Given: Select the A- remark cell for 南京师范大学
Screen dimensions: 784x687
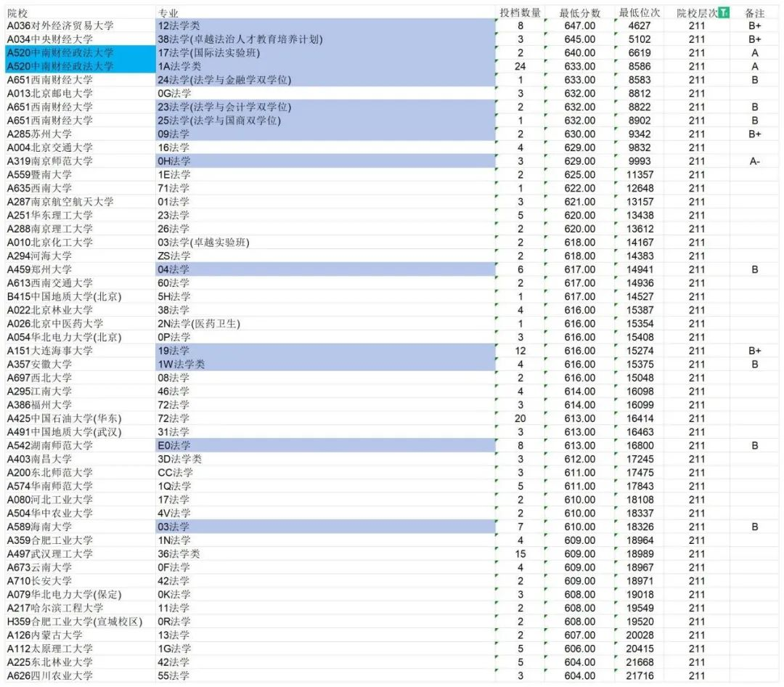Looking at the screenshot, I should (x=755, y=161).
